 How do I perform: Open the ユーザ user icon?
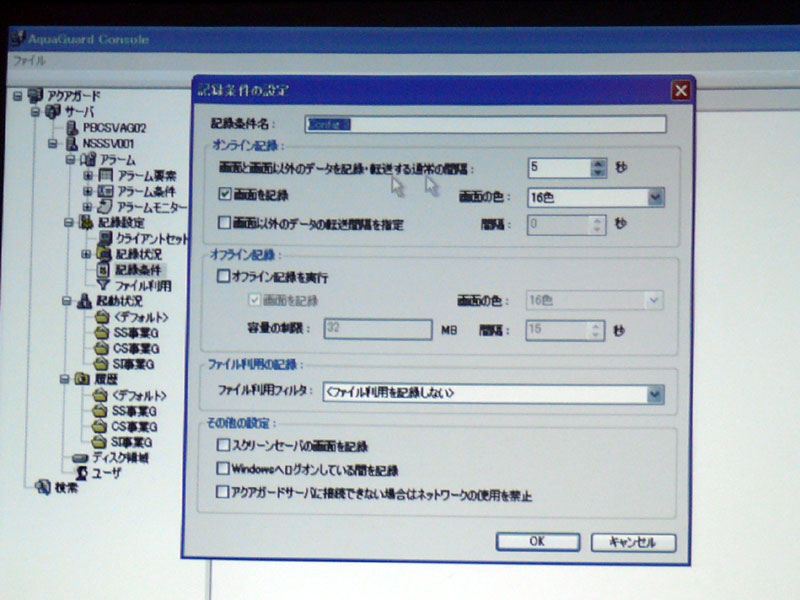click(x=82, y=472)
